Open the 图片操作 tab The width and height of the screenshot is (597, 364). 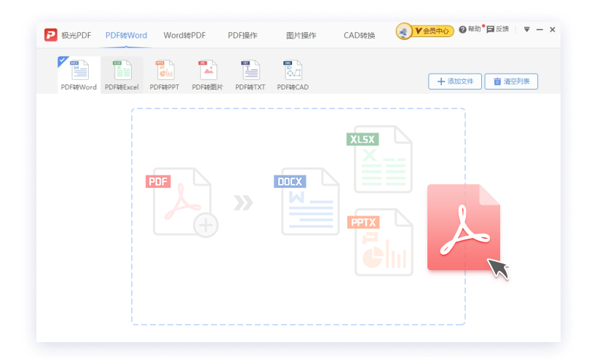pyautogui.click(x=300, y=35)
